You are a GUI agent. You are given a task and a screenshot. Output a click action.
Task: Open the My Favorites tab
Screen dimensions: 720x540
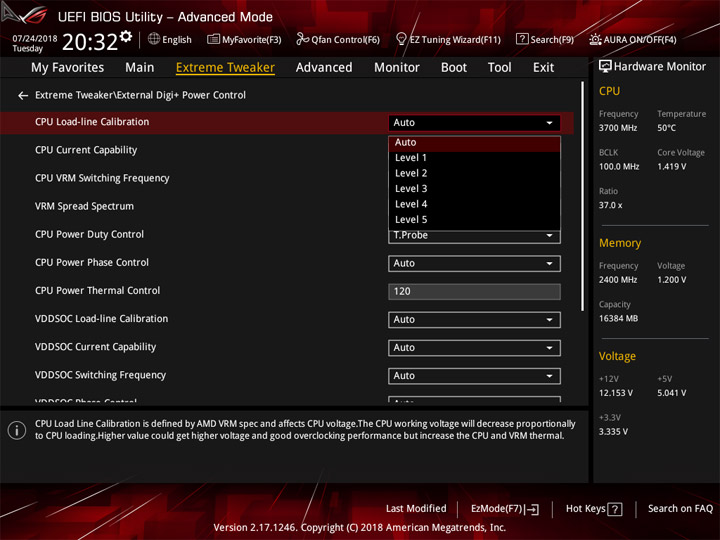(x=68, y=68)
